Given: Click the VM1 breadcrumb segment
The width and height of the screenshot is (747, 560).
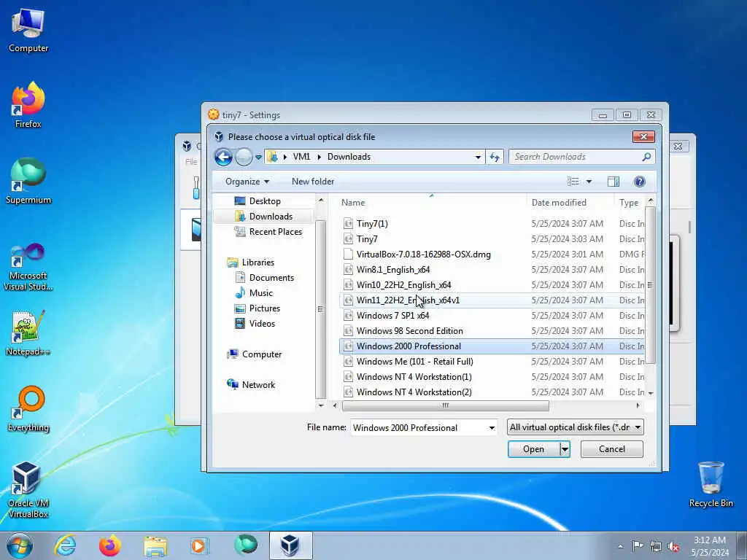Looking at the screenshot, I should [x=301, y=157].
